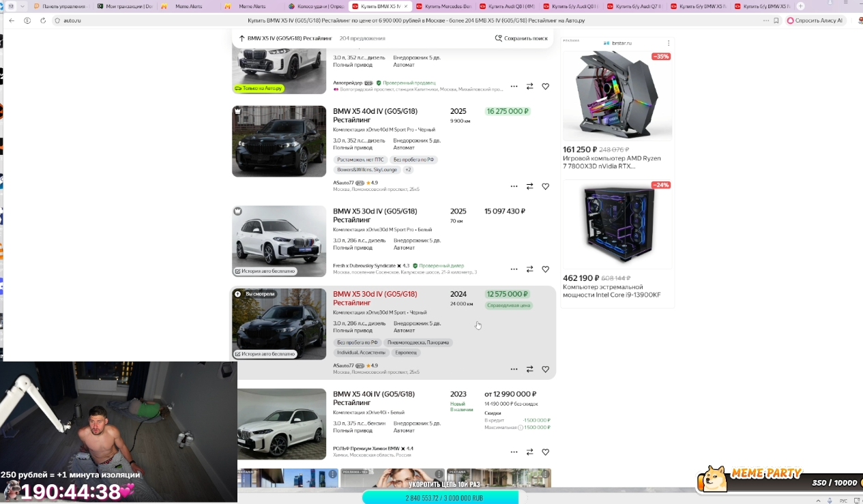Select the Пневмоподвеска, Панорама tag

point(418,342)
